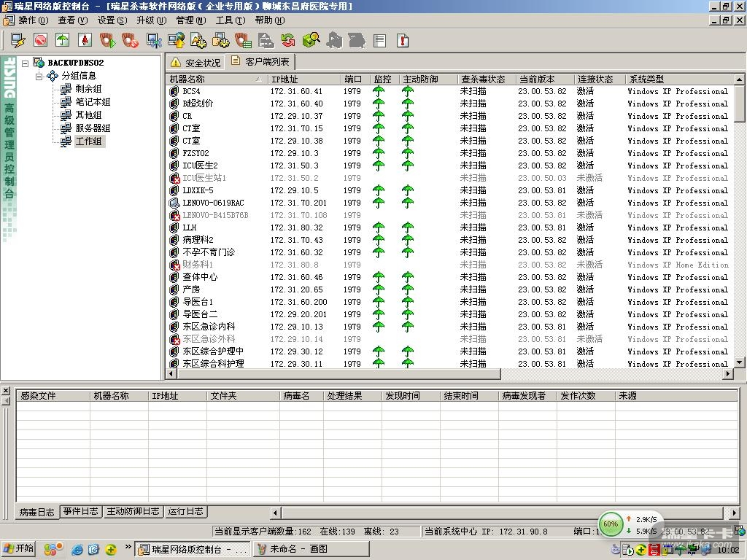Viewport: 747px width, 560px height.
Task: Click the sort arrow in the 机器名称 header
Action: (x=258, y=79)
